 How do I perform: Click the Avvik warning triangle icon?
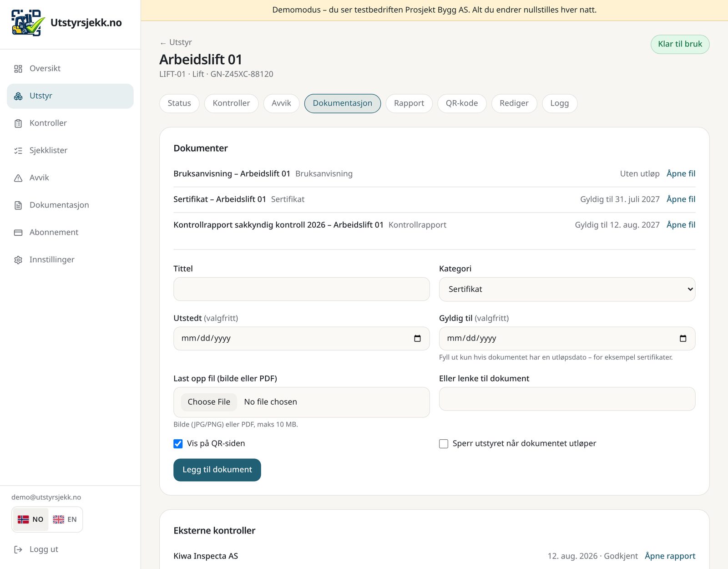pos(18,178)
